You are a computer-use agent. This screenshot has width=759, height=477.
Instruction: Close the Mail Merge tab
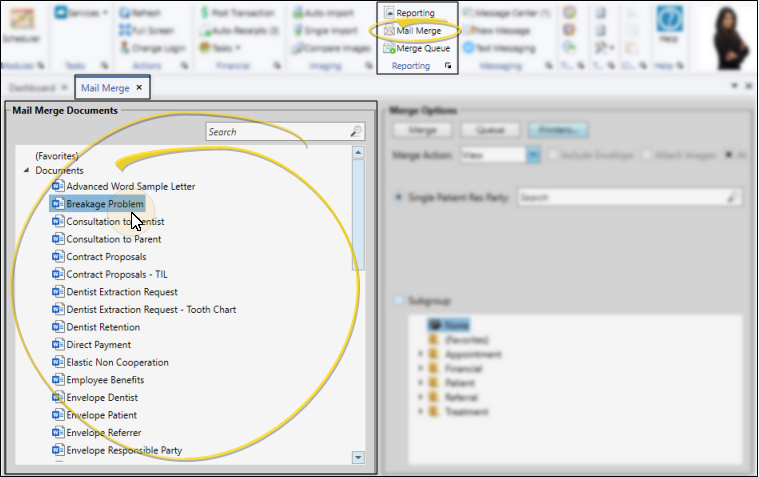(139, 88)
